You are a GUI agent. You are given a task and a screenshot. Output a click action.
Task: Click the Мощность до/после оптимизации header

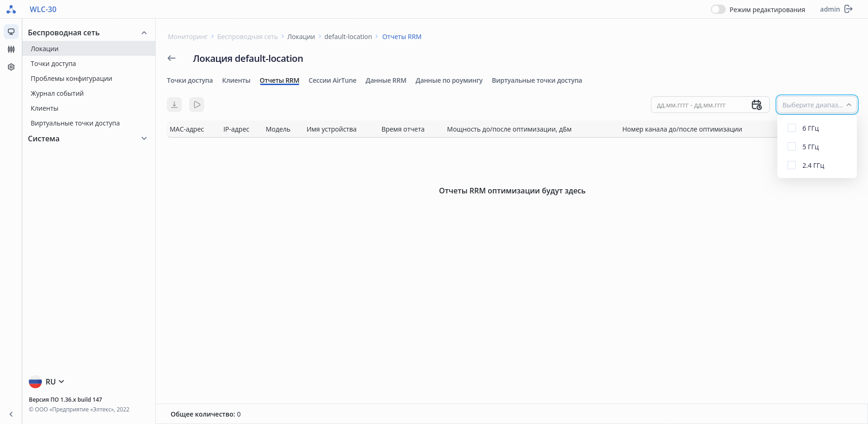tap(509, 129)
